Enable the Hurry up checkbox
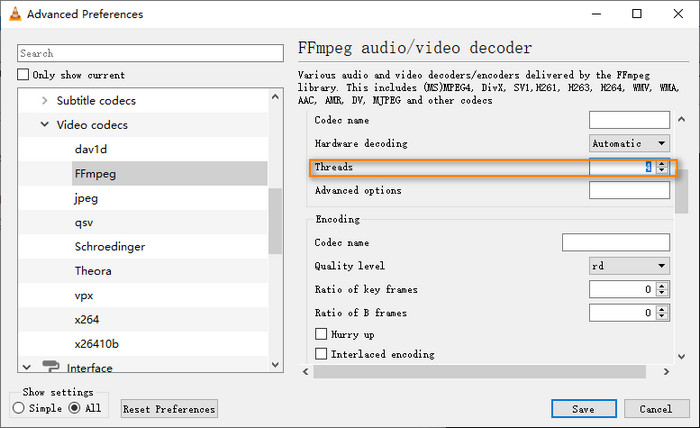Image resolution: width=700 pixels, height=428 pixels. (321, 334)
